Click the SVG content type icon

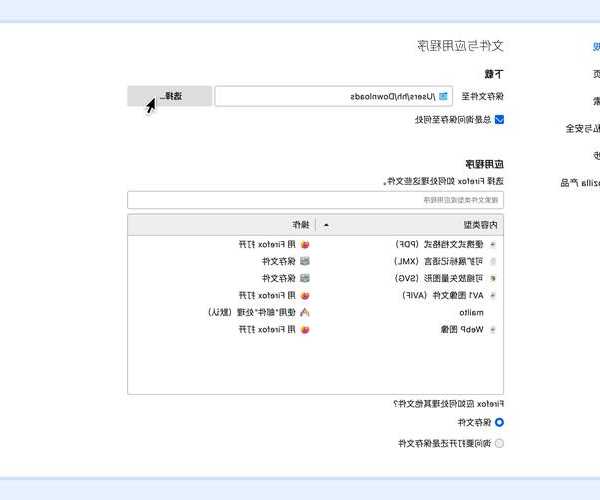(x=492, y=278)
